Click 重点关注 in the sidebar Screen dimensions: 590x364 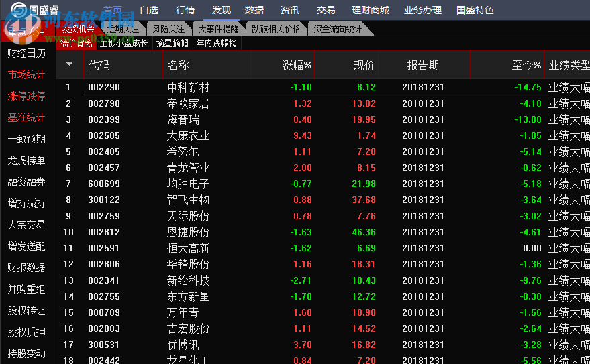pos(27,32)
